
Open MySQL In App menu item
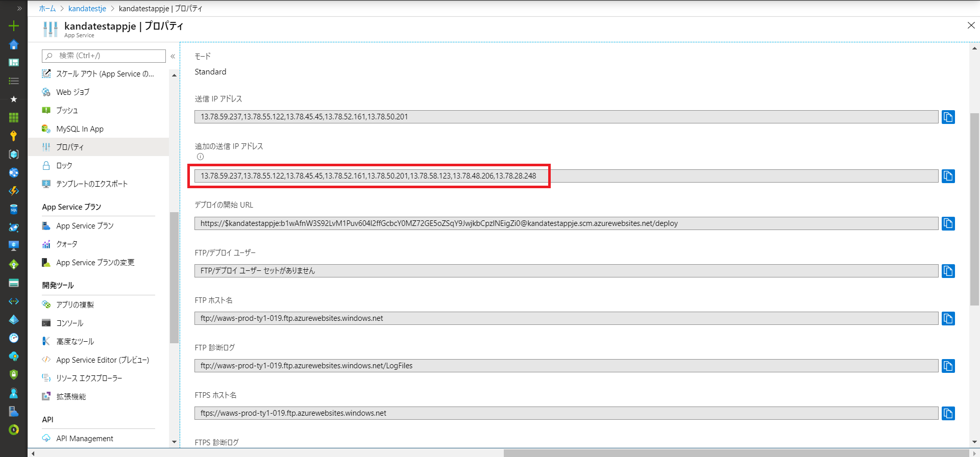point(80,129)
